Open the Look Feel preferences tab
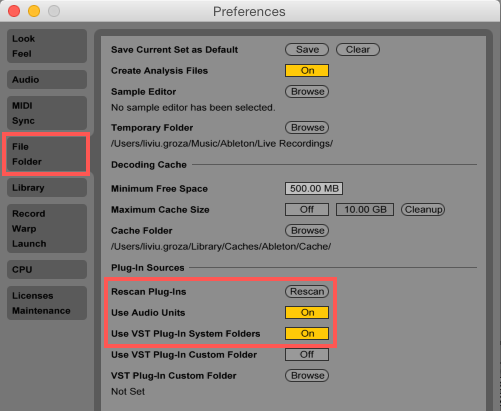501x411 pixels. coord(47,46)
